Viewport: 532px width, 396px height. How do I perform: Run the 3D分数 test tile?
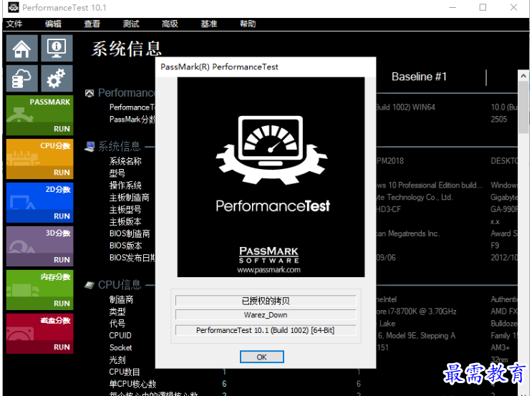tap(39, 246)
